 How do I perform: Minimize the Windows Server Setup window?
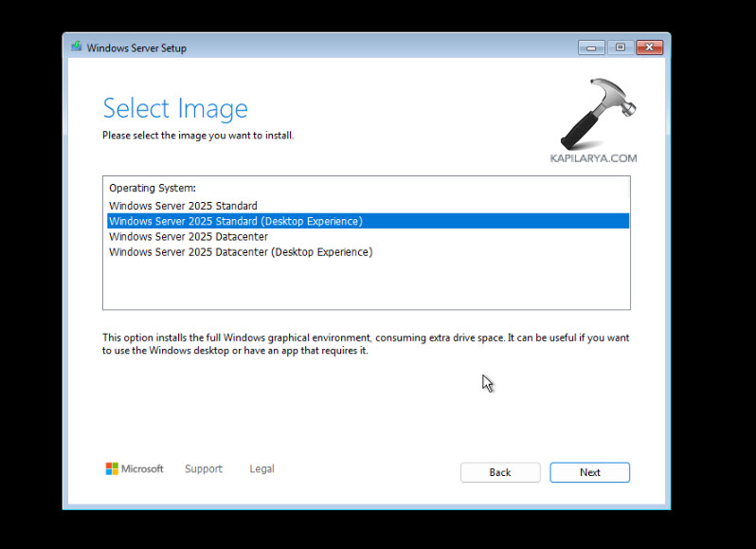(591, 47)
